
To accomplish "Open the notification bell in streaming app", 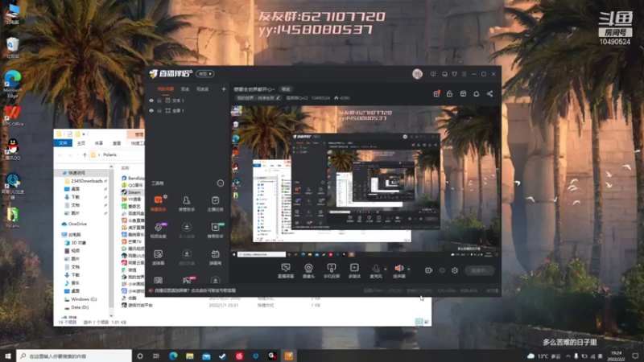I will click(477, 93).
